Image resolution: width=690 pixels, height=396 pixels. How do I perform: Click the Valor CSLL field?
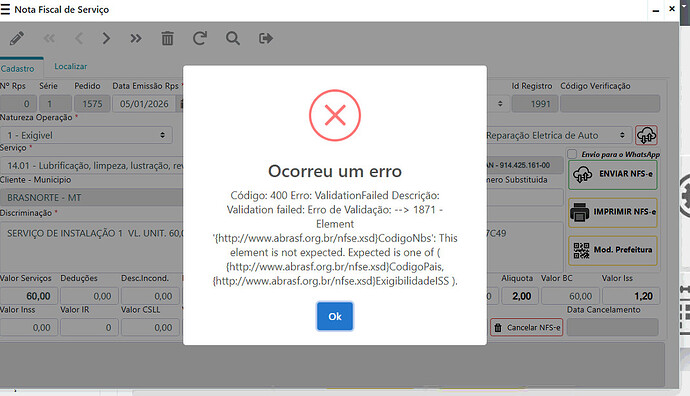(x=150, y=327)
